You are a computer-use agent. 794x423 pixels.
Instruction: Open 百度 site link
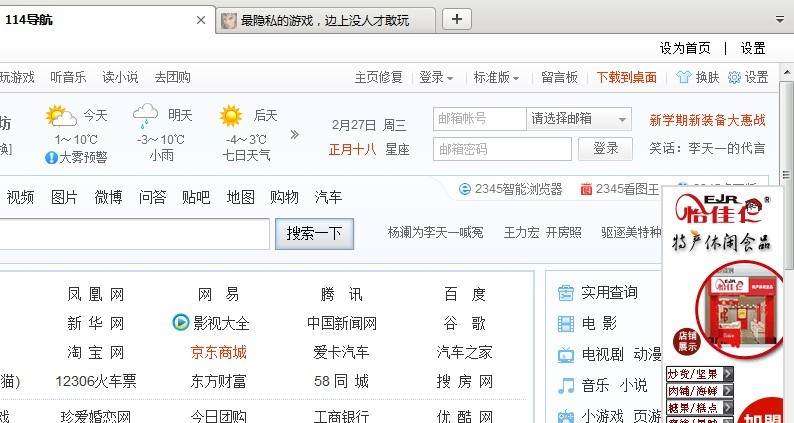pyautogui.click(x=465, y=294)
